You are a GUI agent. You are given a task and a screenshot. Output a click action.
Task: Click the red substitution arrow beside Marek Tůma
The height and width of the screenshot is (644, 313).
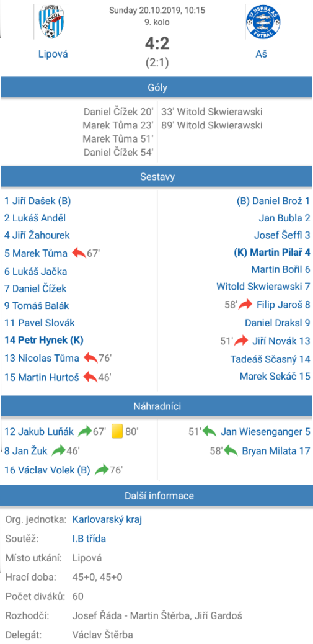click(79, 253)
